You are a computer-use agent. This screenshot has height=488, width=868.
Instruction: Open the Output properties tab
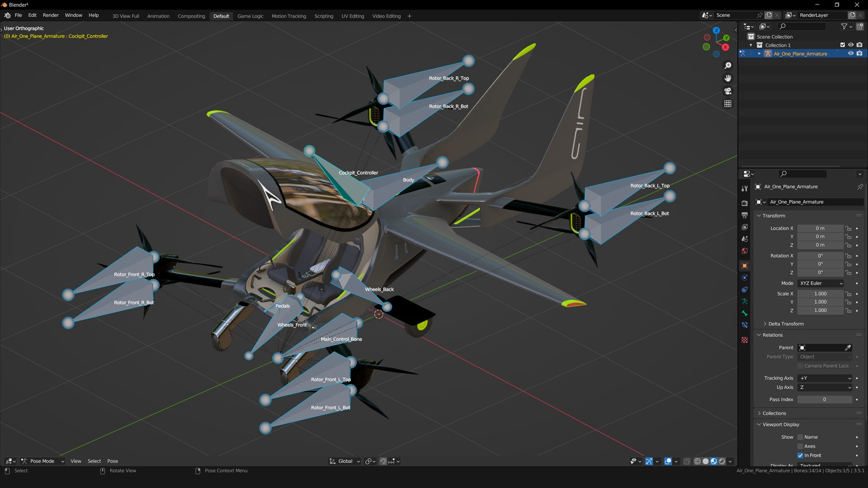(x=745, y=215)
